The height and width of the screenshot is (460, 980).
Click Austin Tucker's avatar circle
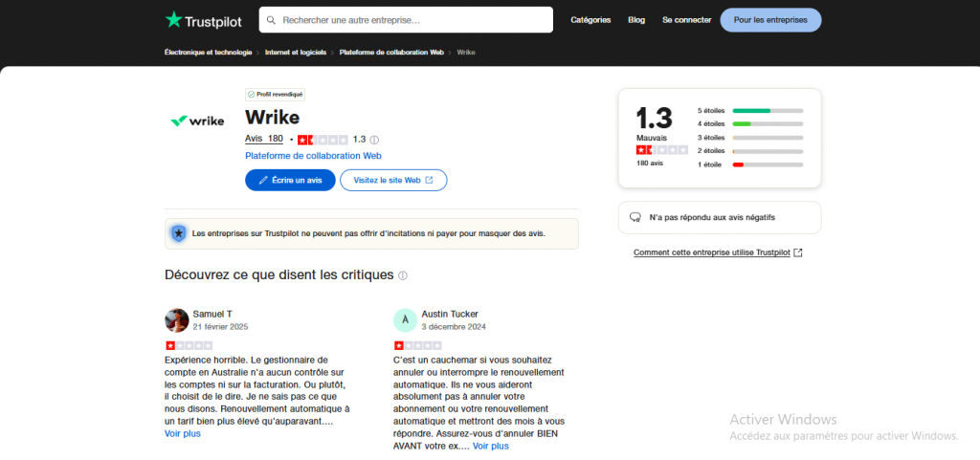[405, 320]
